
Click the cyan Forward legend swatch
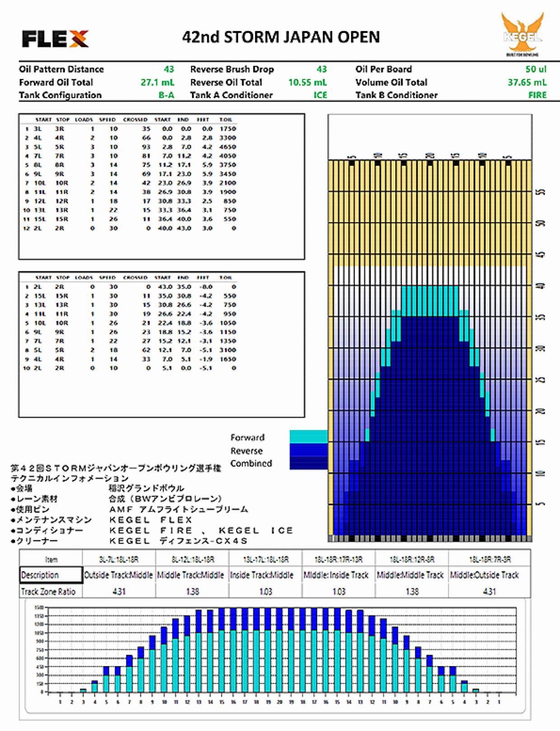coord(308,437)
